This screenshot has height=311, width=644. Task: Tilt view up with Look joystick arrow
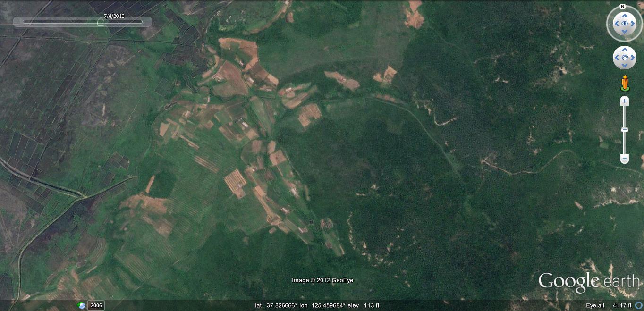(625, 15)
